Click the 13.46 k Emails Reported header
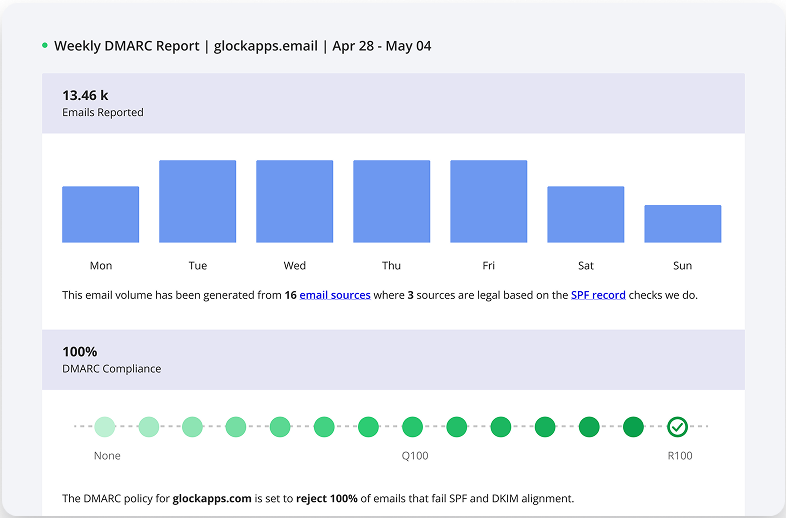The height and width of the screenshot is (518, 786). [103, 103]
